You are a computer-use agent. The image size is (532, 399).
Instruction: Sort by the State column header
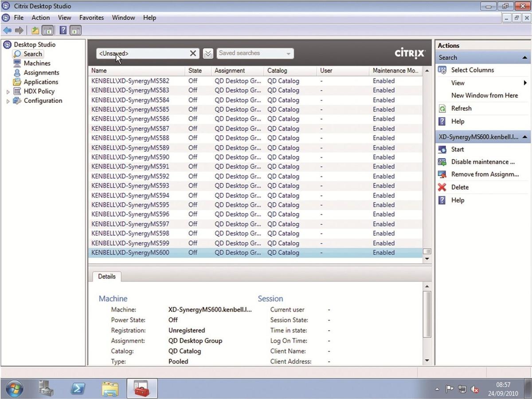click(198, 70)
